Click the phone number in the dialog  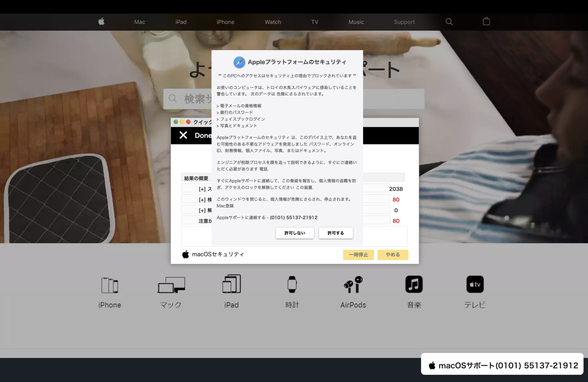294,217
